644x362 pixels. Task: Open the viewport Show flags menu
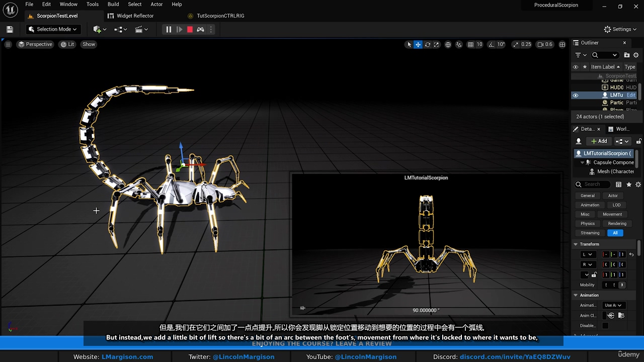(x=89, y=44)
